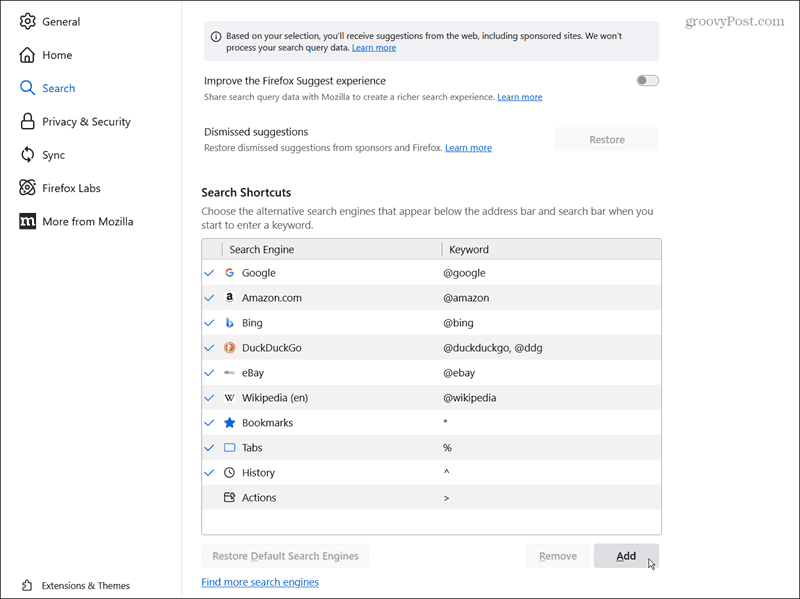The width and height of the screenshot is (800, 599).
Task: Open More from Mozilla category
Action: coord(88,221)
